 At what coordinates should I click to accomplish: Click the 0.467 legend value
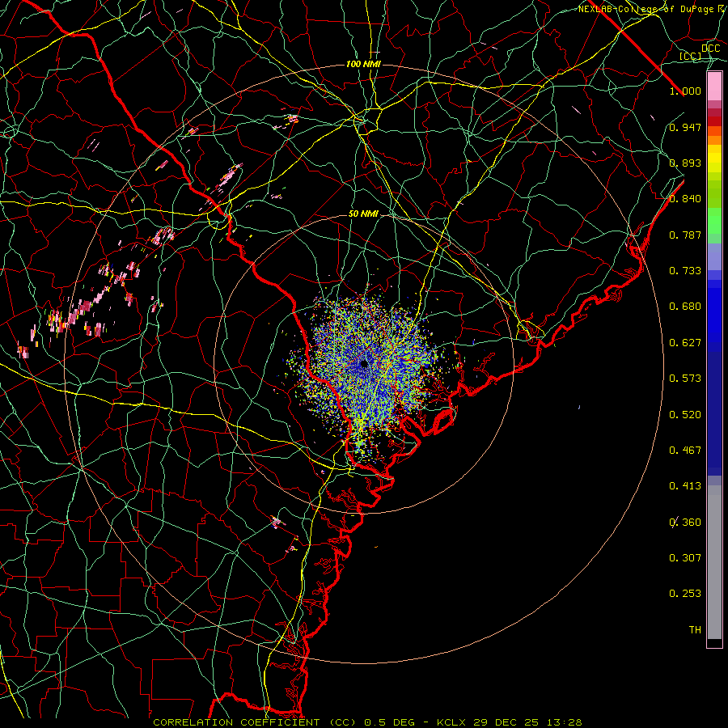[x=685, y=451]
